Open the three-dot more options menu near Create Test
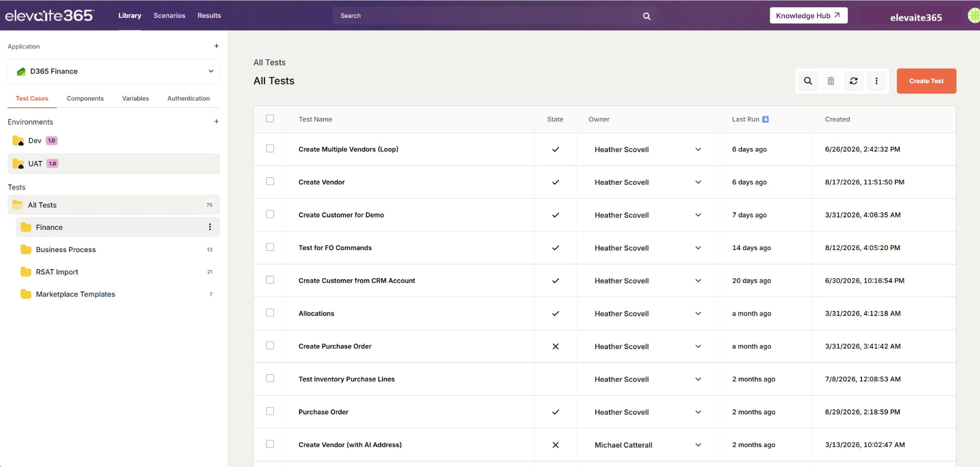The image size is (980, 467). (876, 81)
